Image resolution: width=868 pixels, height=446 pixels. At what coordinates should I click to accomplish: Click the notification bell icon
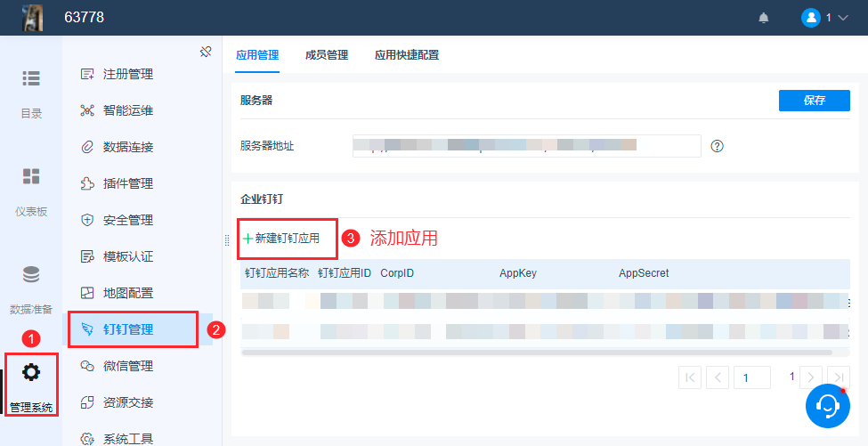764,18
